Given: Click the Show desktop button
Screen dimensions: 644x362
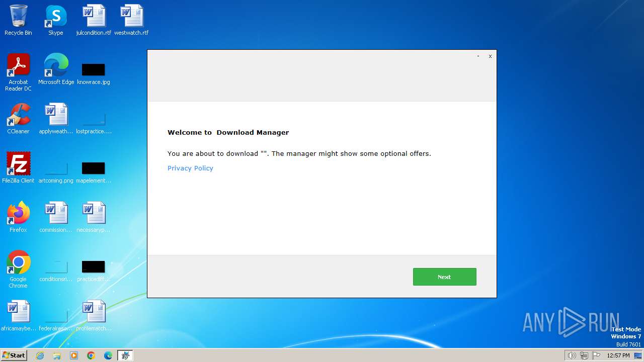Looking at the screenshot, I should (638, 355).
